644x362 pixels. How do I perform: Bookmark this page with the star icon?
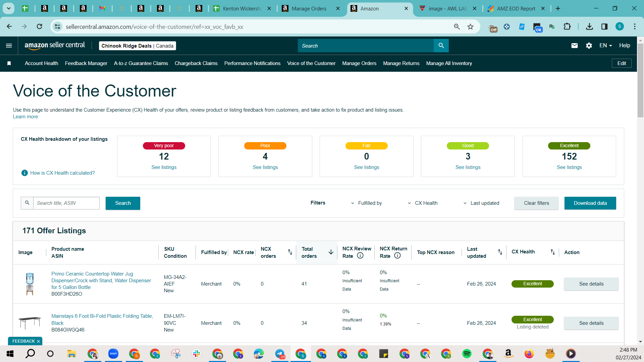click(x=471, y=26)
